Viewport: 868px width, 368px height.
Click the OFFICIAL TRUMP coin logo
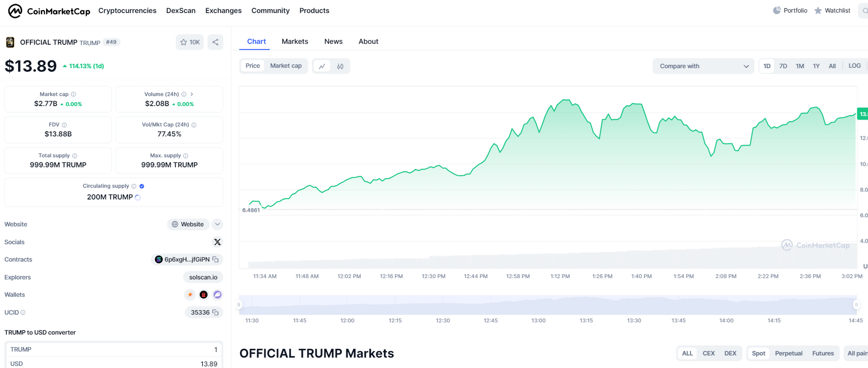click(10, 42)
